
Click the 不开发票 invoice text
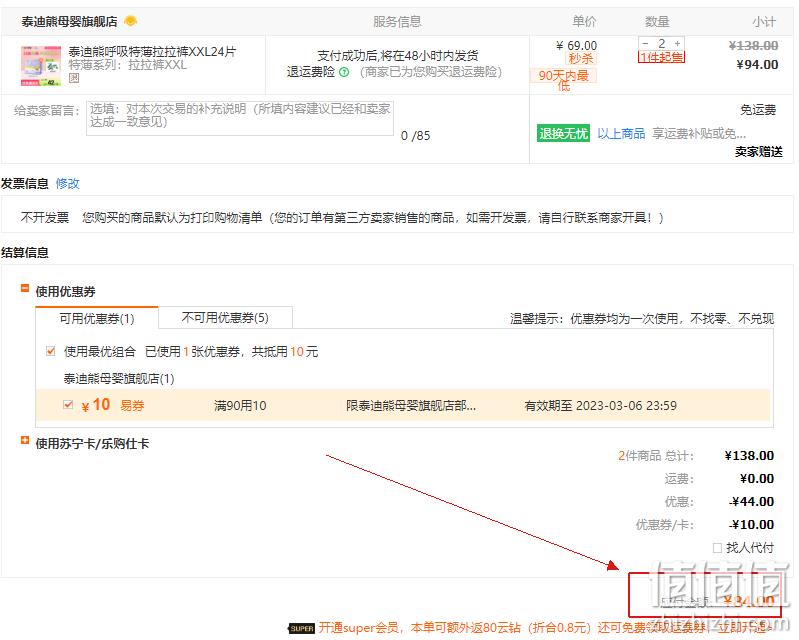45,218
